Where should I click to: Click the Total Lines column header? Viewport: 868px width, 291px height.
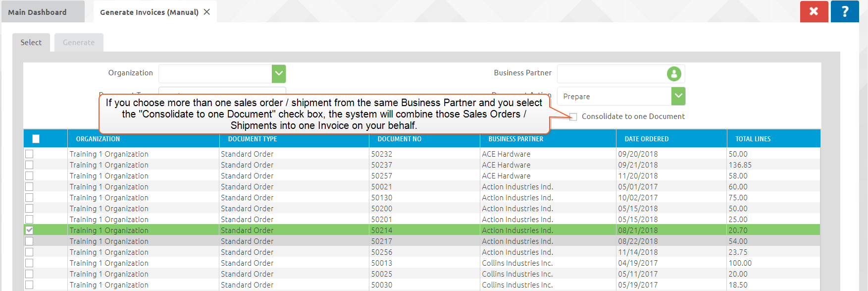coord(753,139)
